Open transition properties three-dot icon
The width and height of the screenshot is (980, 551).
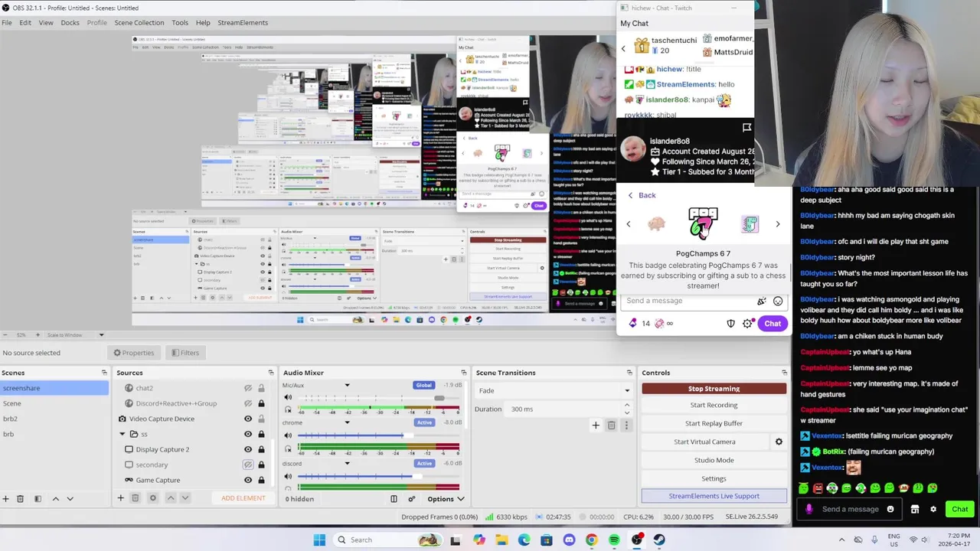pyautogui.click(x=626, y=425)
